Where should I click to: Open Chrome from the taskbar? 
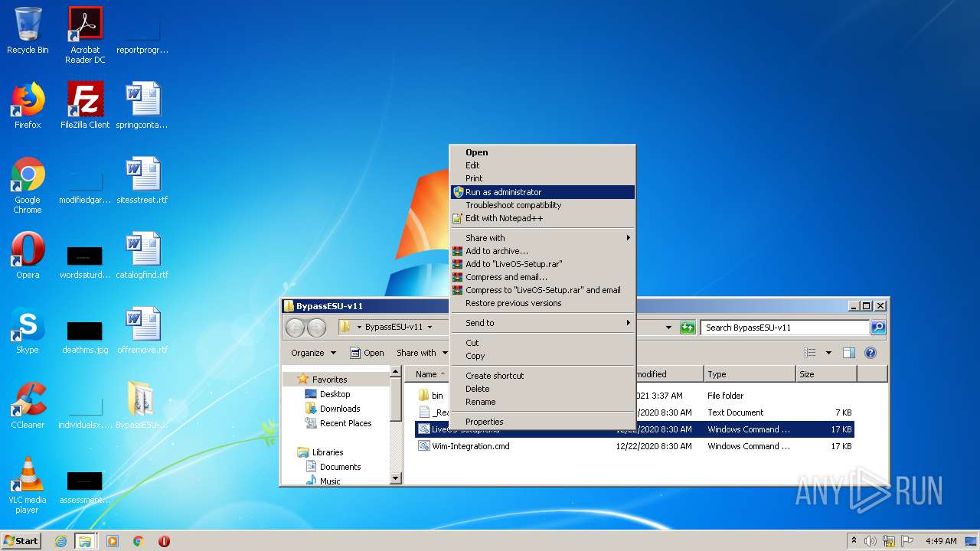tap(139, 541)
